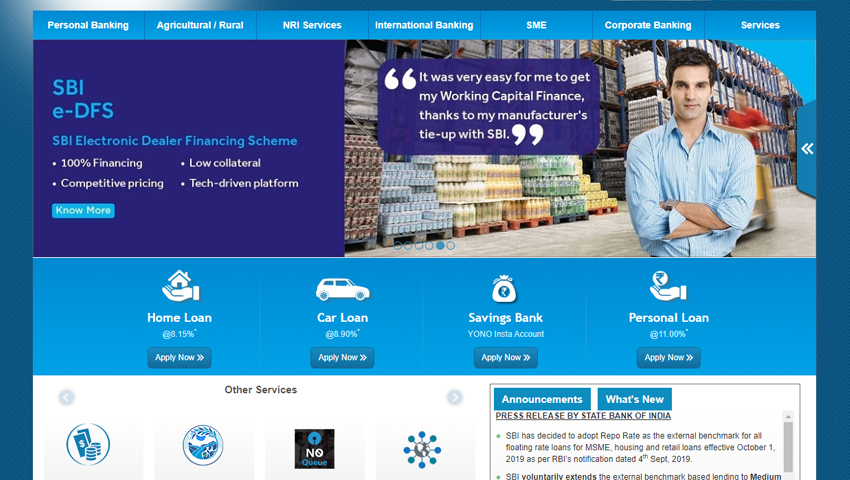The width and height of the screenshot is (850, 480).
Task: Switch to the Announcements tab
Action: point(542,399)
